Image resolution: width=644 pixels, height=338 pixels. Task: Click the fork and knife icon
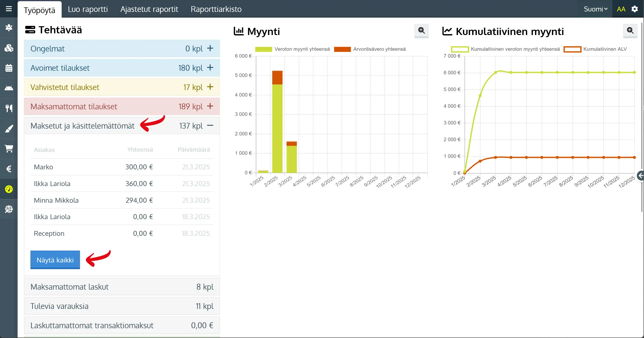click(x=9, y=108)
